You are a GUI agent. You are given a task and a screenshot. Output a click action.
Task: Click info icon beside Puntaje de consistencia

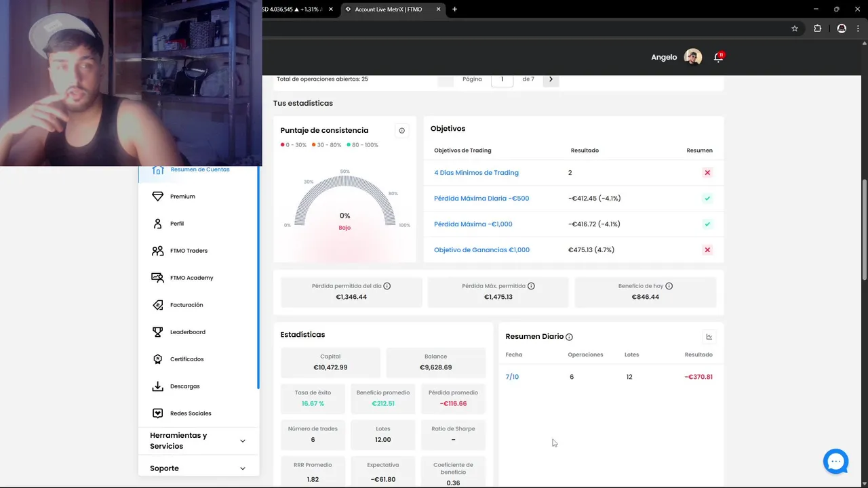(x=401, y=131)
